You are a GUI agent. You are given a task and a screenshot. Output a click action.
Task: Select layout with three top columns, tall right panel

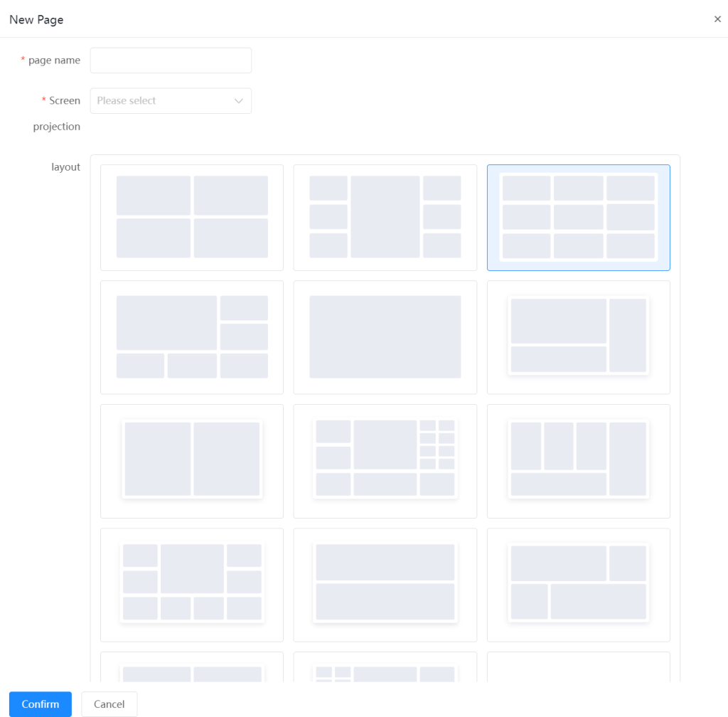[578, 461]
